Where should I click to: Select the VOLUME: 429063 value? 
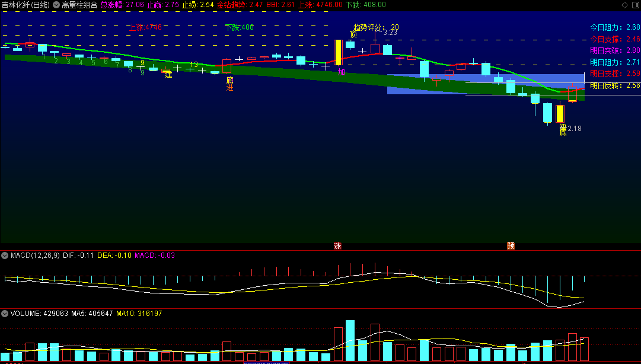[39, 314]
